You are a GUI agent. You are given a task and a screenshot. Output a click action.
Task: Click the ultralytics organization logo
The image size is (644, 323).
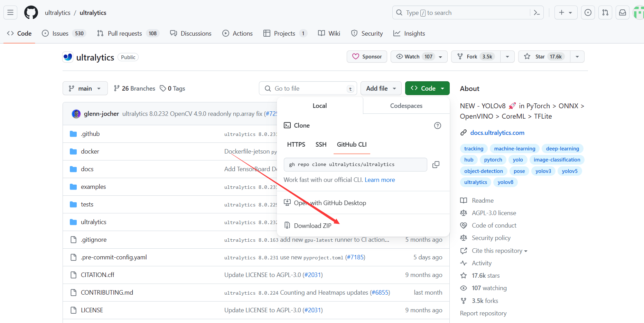(x=68, y=57)
